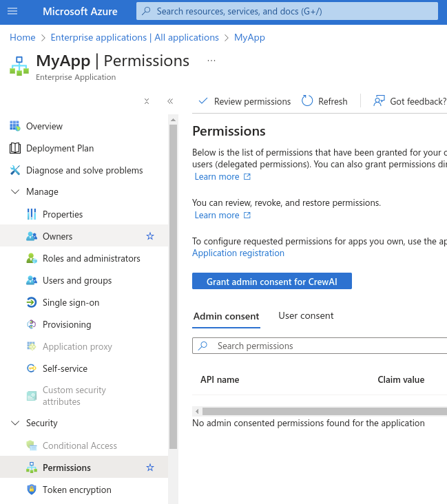The image size is (447, 504).
Task: Click MyApp breadcrumb link
Action: pyautogui.click(x=249, y=37)
